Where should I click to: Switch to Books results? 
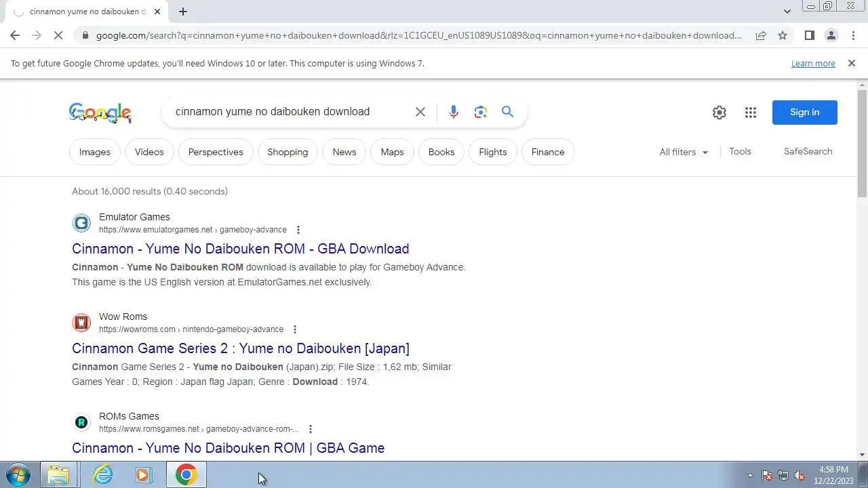pos(441,152)
